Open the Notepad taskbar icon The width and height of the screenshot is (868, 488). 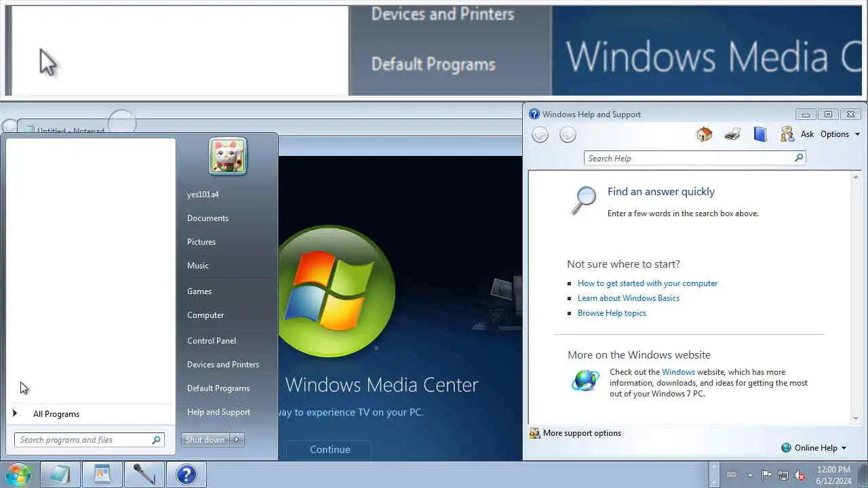coord(60,474)
